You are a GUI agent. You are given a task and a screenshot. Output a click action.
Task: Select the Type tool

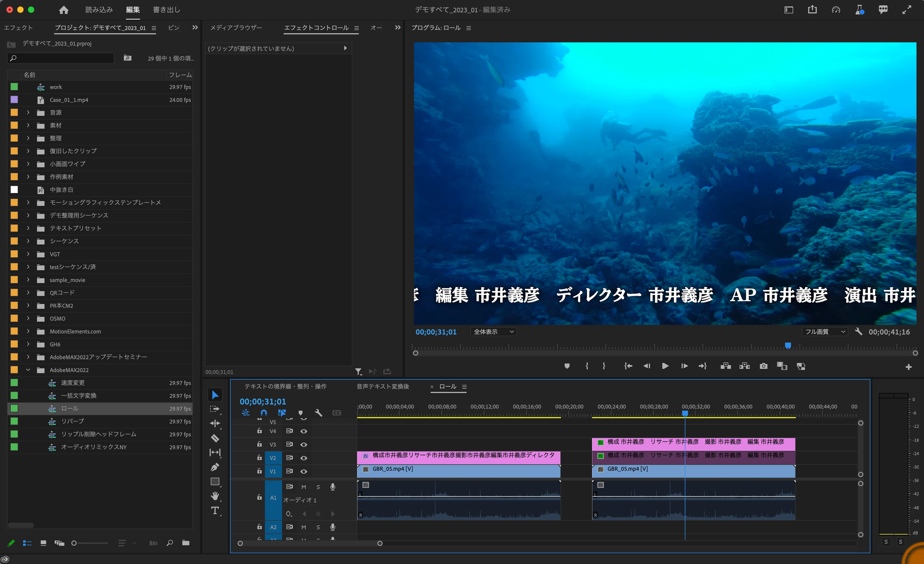(215, 510)
